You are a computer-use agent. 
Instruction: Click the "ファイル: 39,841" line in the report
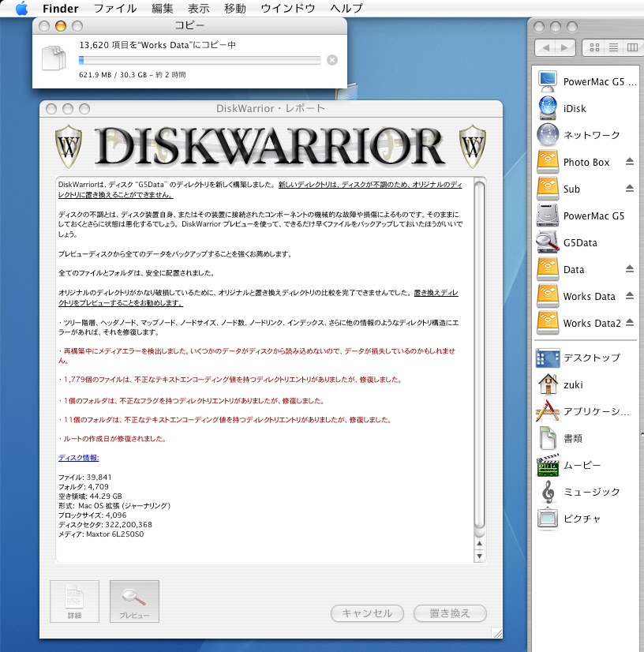pos(84,477)
